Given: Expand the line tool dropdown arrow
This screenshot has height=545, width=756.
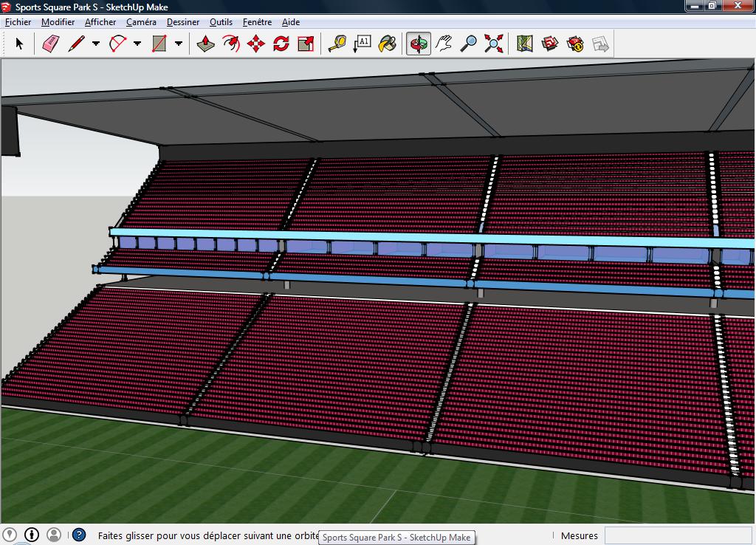Looking at the screenshot, I should coord(96,44).
